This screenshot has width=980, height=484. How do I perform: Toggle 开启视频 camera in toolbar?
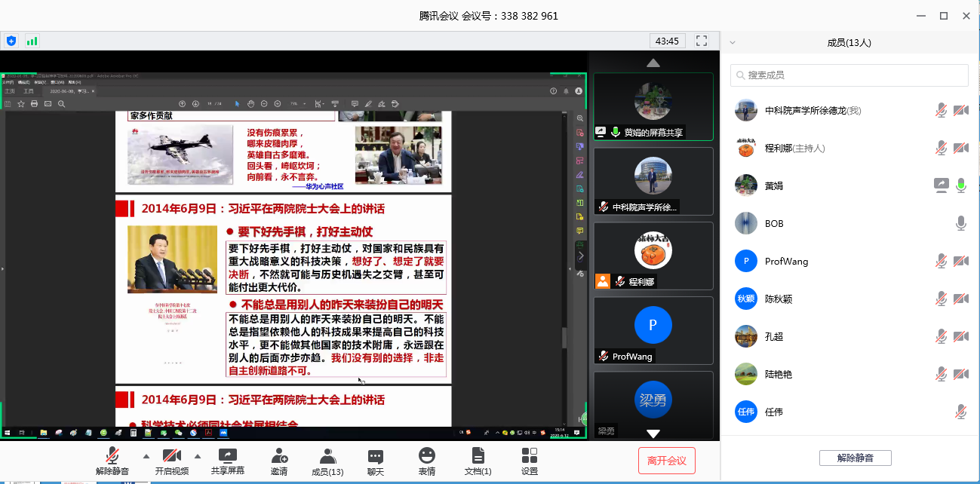[171, 456]
